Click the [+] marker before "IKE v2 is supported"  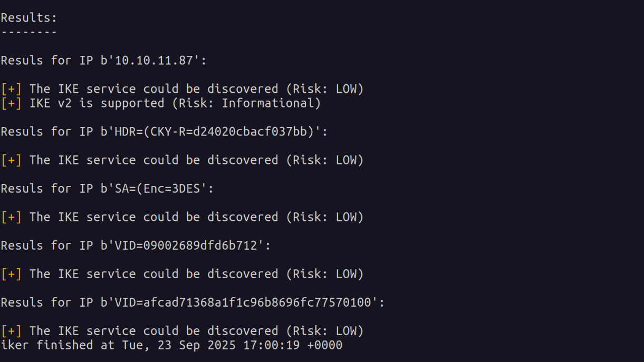[11, 103]
